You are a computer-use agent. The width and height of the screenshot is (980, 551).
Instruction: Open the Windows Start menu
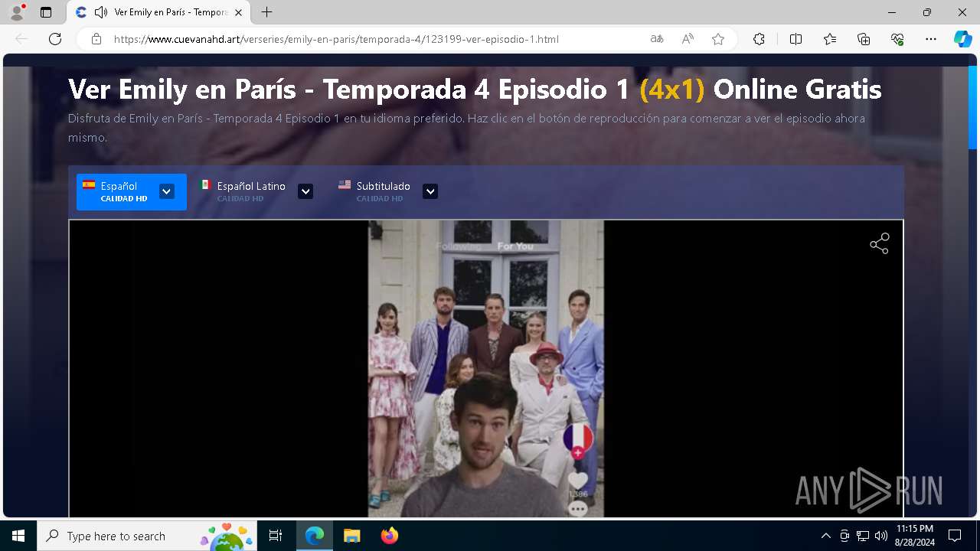pyautogui.click(x=18, y=536)
